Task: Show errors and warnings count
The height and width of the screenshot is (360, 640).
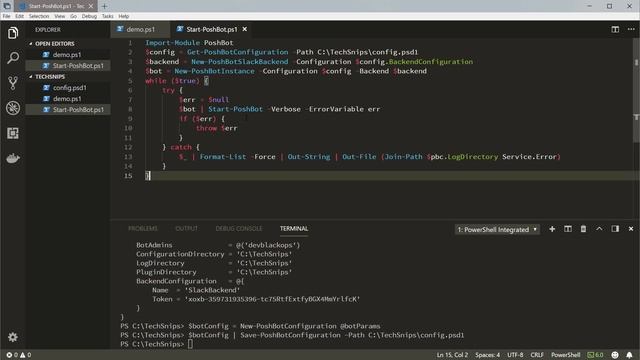Action: tap(19, 355)
